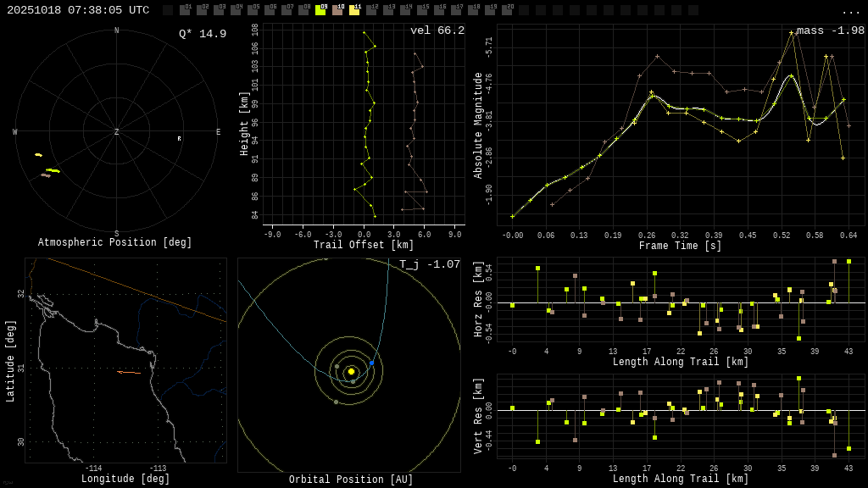
Task: Click camera indicator box 05
Action: coord(253,10)
